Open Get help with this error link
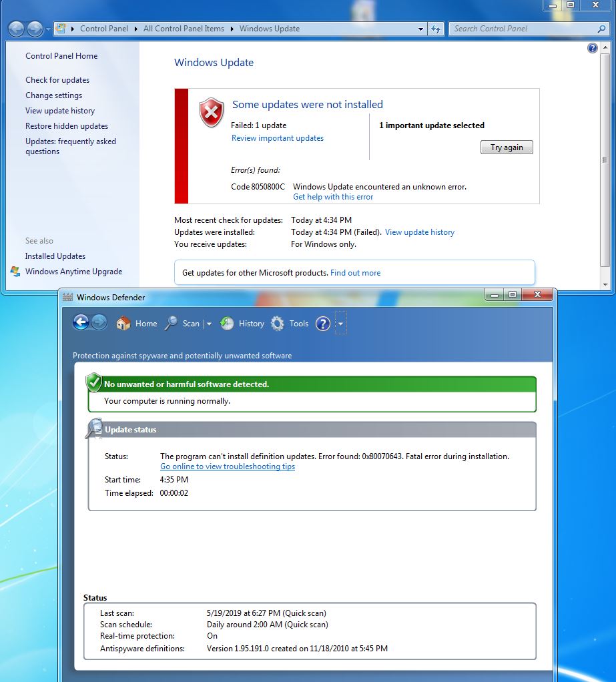This screenshot has width=616, height=682. pyautogui.click(x=332, y=196)
